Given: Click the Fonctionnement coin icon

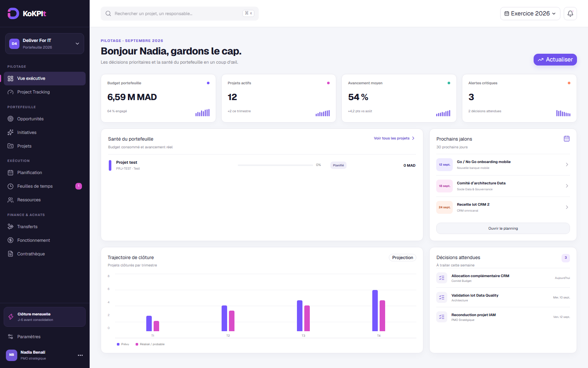Looking at the screenshot, I should [11, 240].
